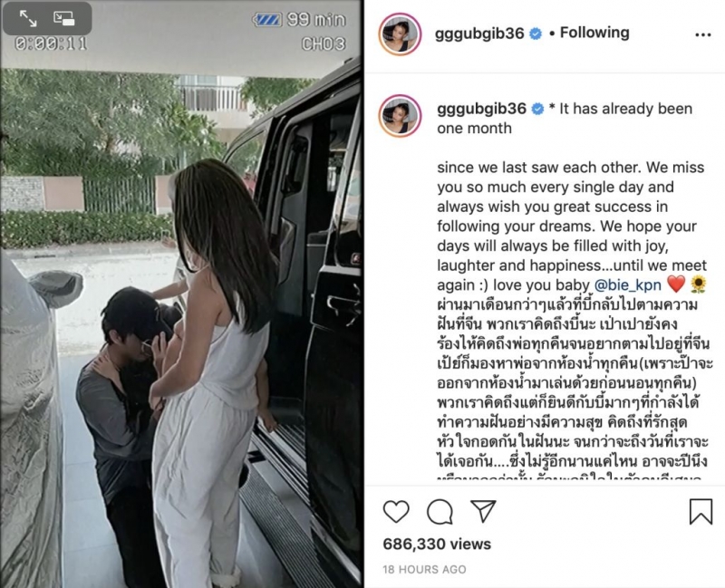Click the verified badge beside header username
725x588 pixels.
pos(536,34)
